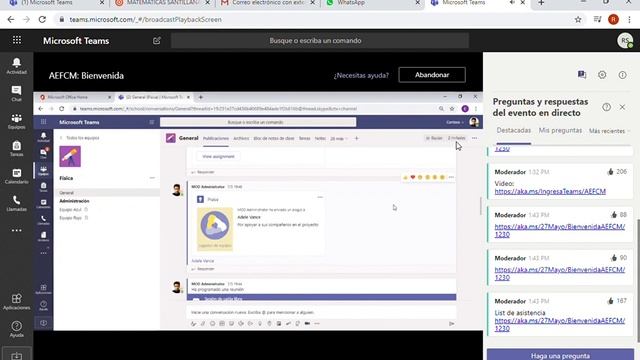Open Chat in the left sidebar
Screen dimensions: 640x360
[x=16, y=93]
